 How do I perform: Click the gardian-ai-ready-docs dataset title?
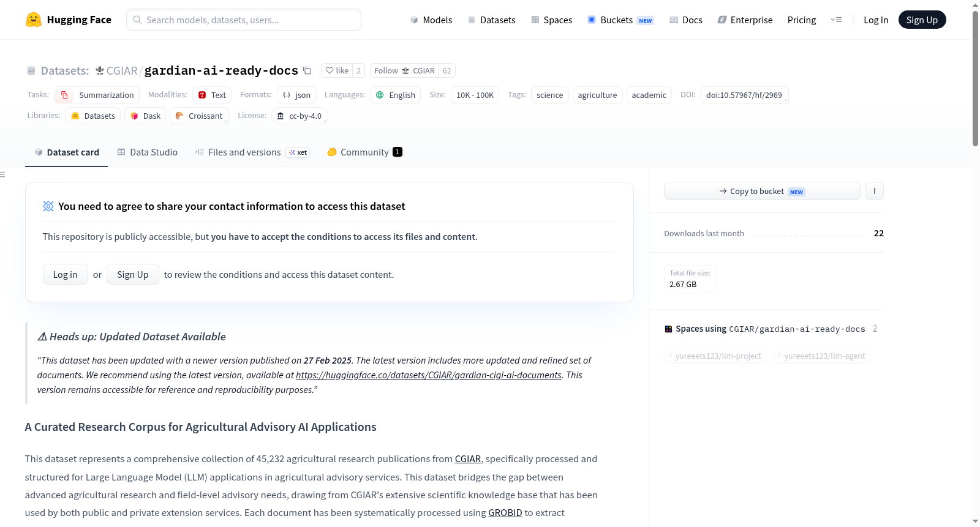click(221, 70)
